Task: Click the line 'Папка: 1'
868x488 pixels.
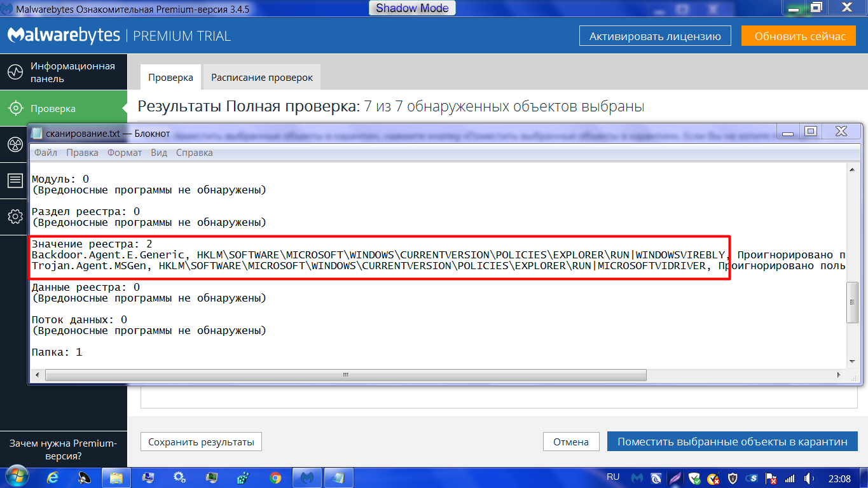Action: point(57,352)
